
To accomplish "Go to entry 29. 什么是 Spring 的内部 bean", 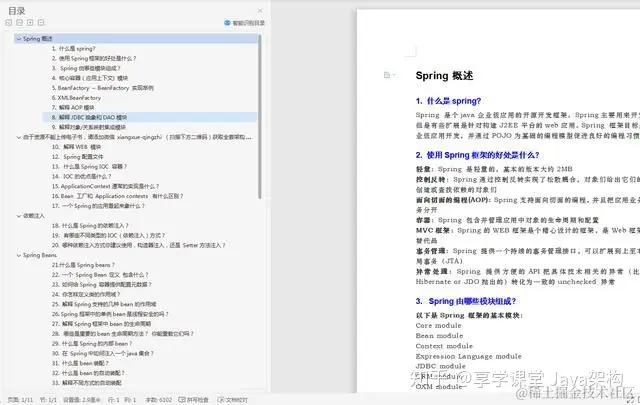I will click(x=92, y=344).
